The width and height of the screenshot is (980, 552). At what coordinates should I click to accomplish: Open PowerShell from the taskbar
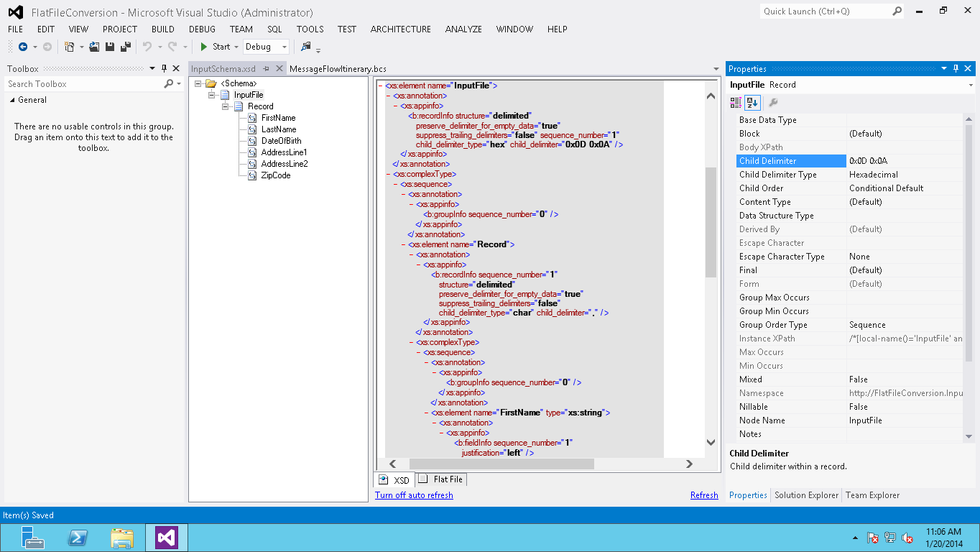point(78,537)
